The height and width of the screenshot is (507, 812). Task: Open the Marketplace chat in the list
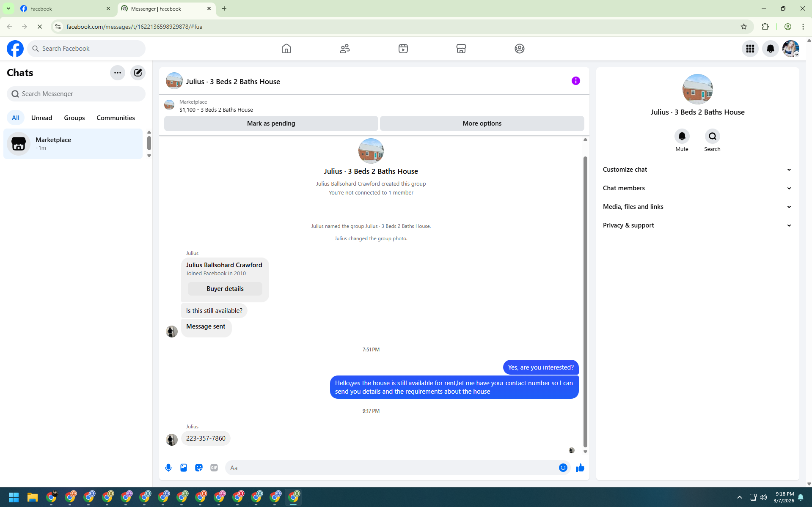[x=73, y=144]
